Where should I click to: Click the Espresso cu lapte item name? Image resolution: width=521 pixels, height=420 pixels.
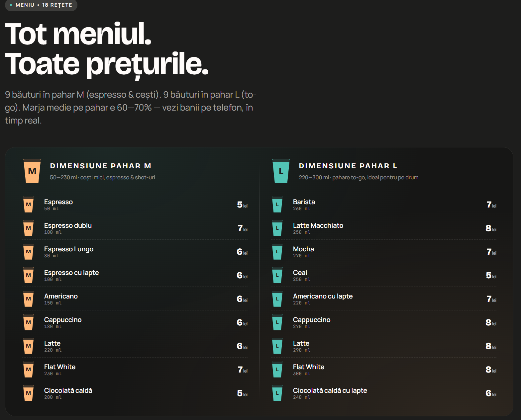[x=71, y=273]
